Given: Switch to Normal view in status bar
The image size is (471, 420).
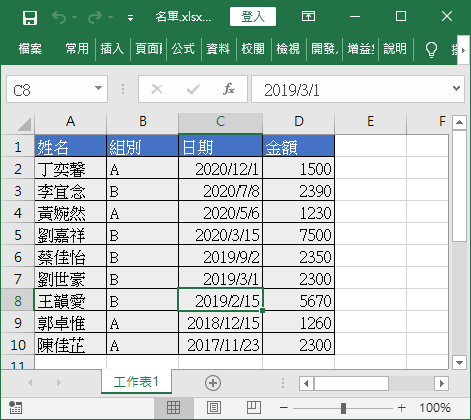Looking at the screenshot, I should 174,407.
